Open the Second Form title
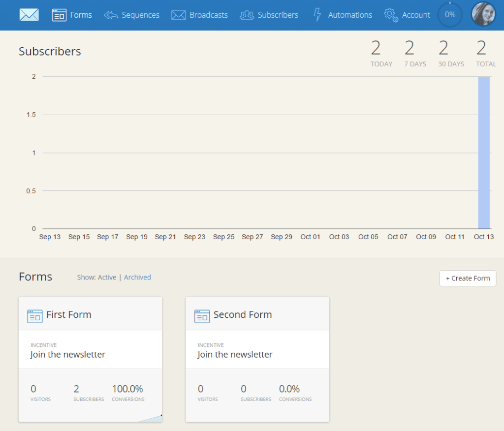This screenshot has height=431, width=504. coord(243,314)
